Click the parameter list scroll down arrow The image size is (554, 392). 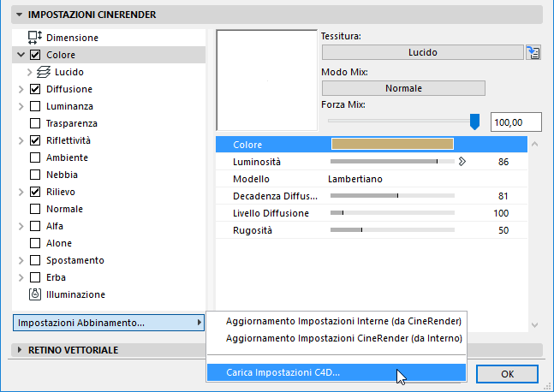coord(534,325)
